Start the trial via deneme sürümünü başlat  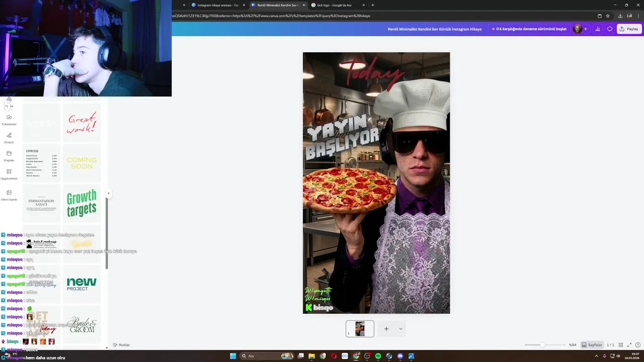click(x=529, y=29)
